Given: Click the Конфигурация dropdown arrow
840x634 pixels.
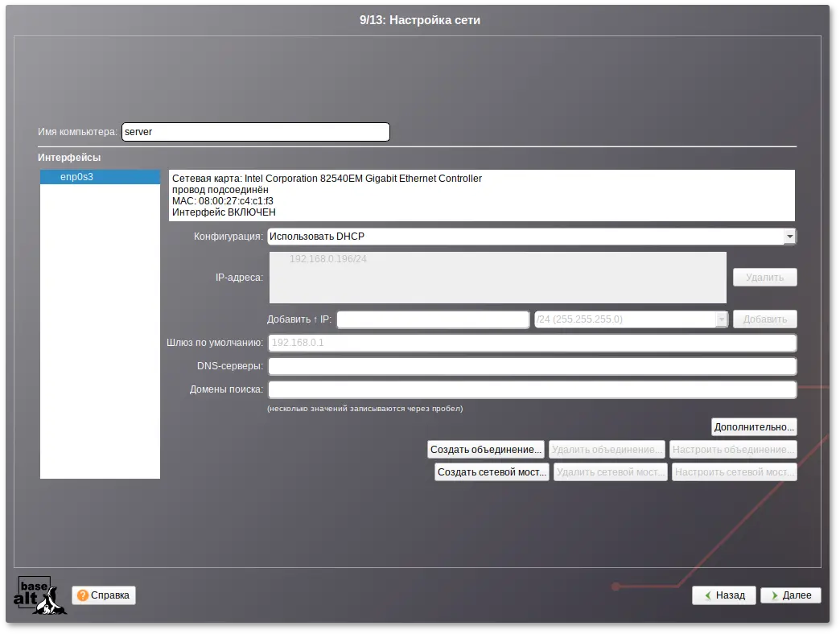Looking at the screenshot, I should pyautogui.click(x=789, y=237).
